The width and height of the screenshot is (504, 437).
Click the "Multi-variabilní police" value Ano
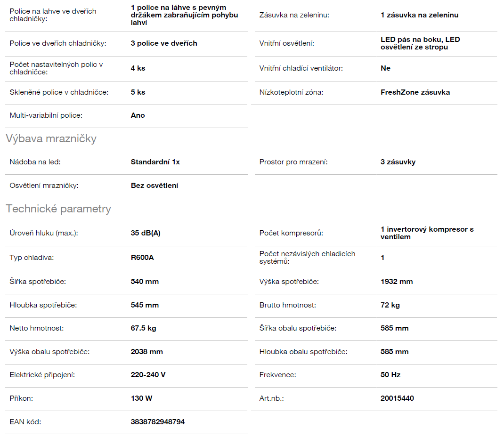138,115
